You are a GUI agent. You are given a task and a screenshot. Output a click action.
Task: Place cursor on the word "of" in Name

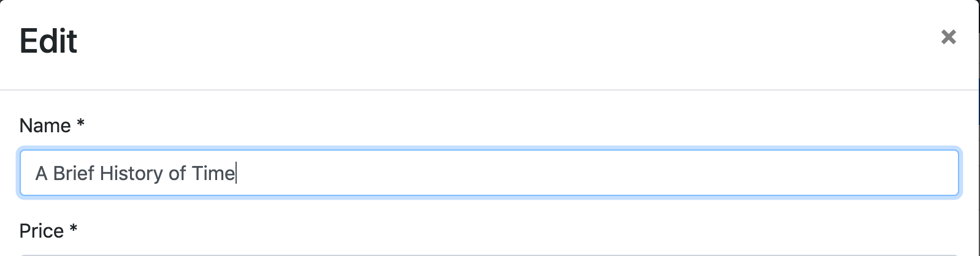[177, 173]
